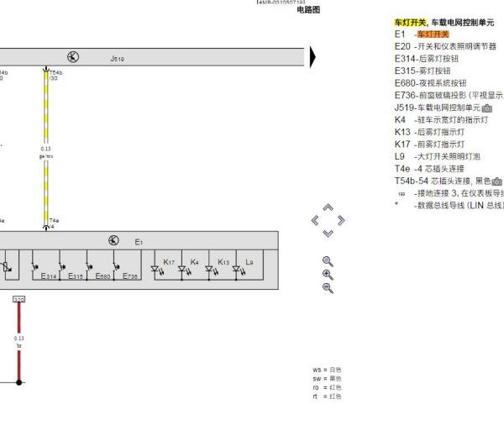This screenshot has height=425, width=504.
Task: Click the 0.13 br wire gauge label
Action: [19, 342]
